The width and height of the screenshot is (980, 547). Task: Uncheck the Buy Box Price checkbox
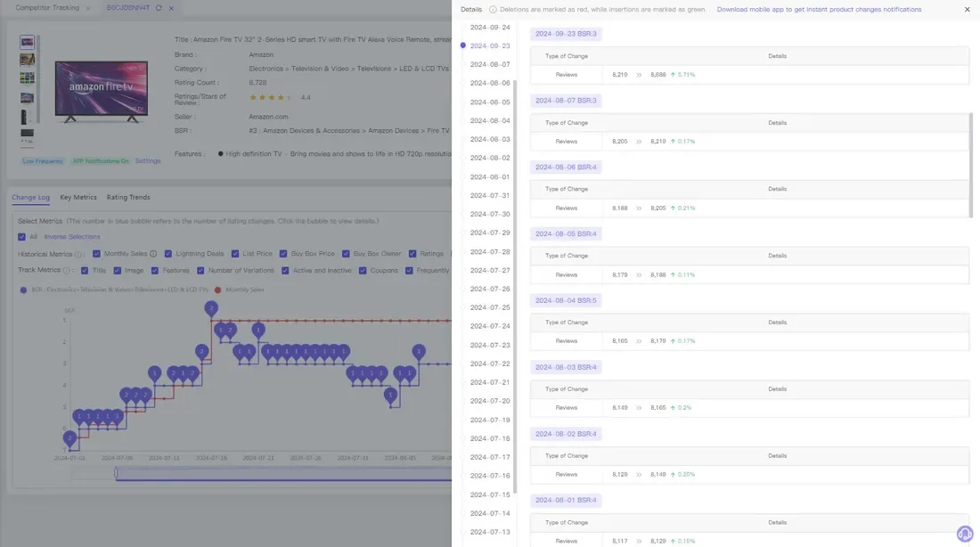point(283,254)
